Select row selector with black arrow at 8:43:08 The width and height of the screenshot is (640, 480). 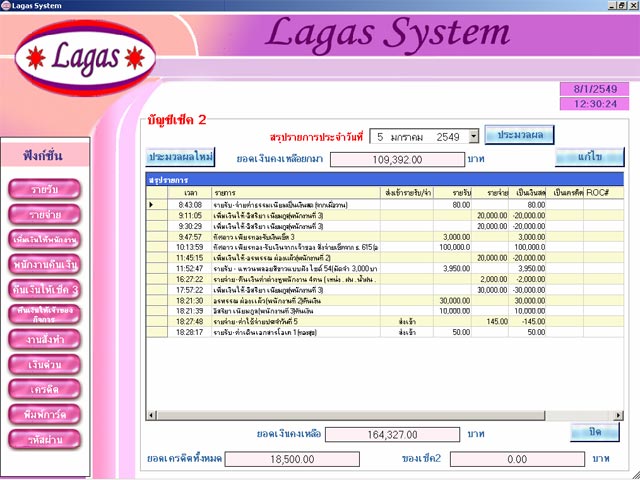(157, 204)
